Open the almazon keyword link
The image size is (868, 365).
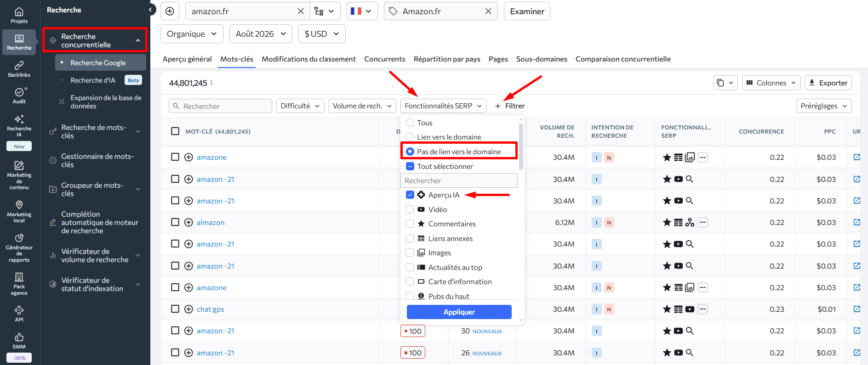point(211,223)
